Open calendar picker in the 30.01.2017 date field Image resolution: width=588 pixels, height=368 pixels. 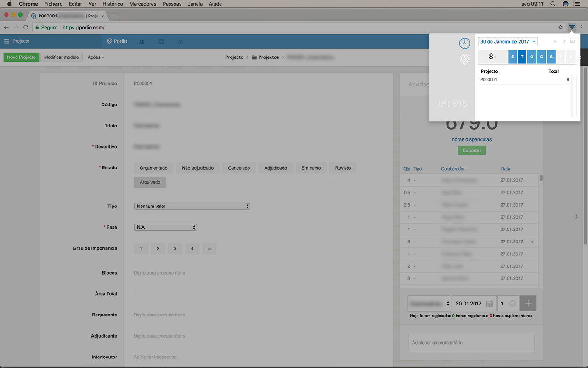point(490,304)
